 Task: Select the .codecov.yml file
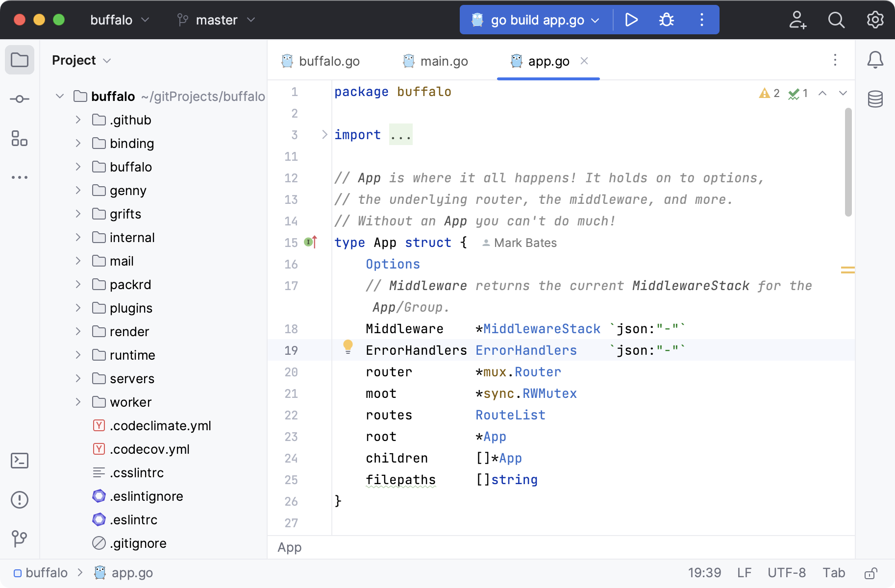(x=141, y=449)
